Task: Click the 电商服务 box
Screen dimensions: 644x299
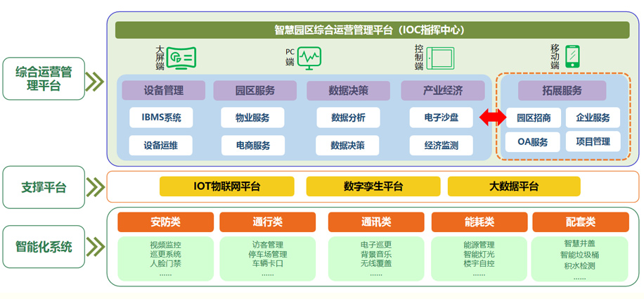Action: click(253, 146)
